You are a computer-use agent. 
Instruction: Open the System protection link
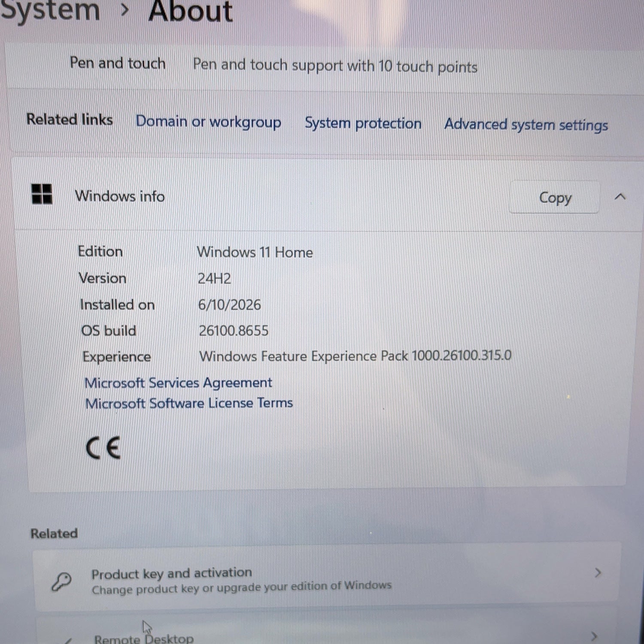coord(363,123)
